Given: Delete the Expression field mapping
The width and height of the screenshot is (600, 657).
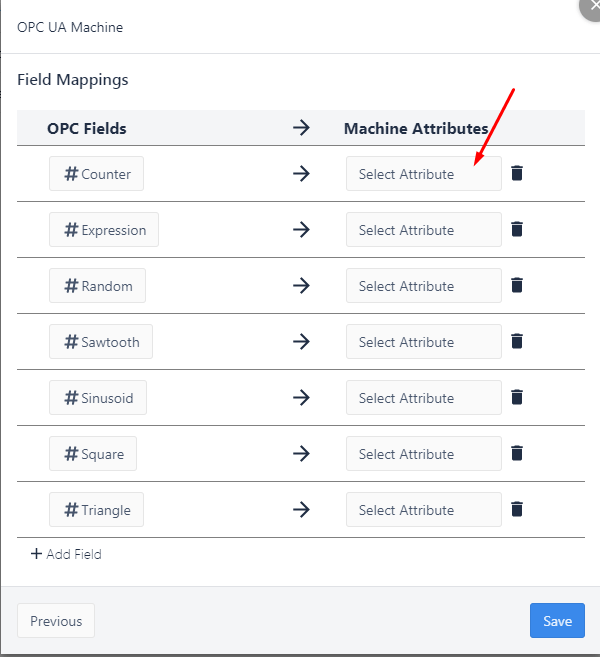Looking at the screenshot, I should coord(517,229).
